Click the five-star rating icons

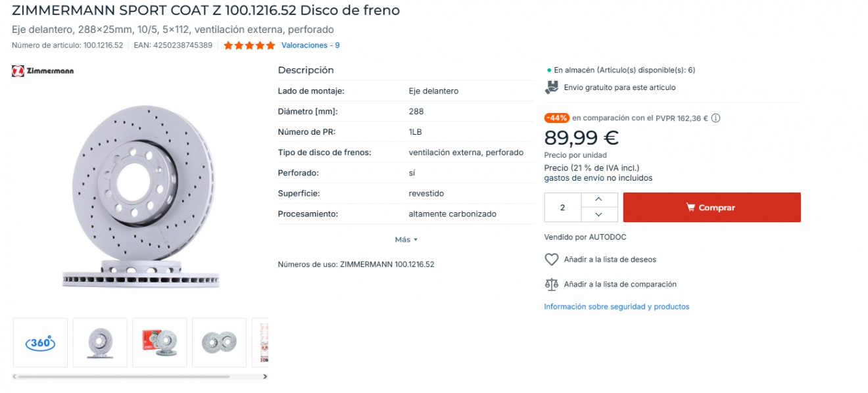click(x=249, y=45)
